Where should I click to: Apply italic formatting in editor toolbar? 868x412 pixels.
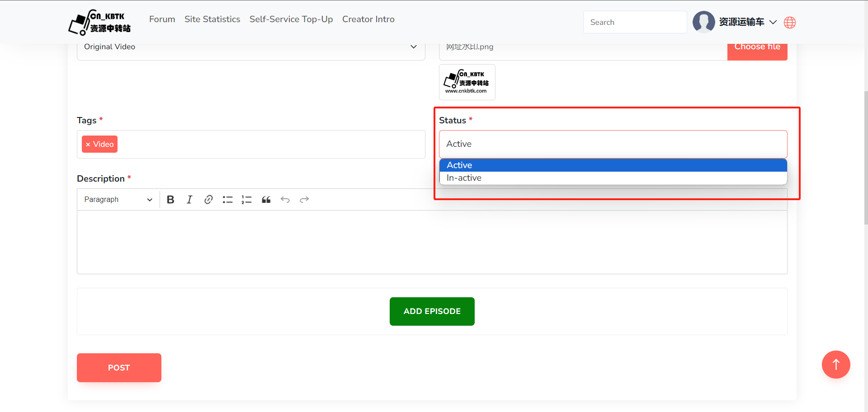(x=189, y=200)
